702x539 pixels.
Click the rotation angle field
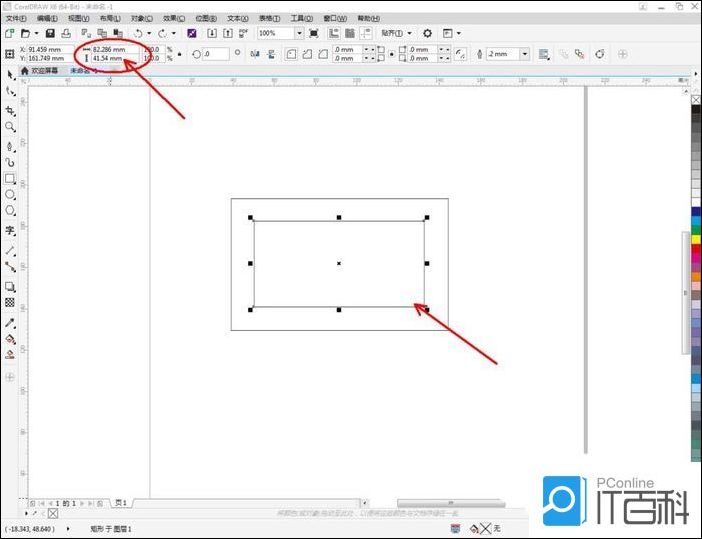(216, 54)
